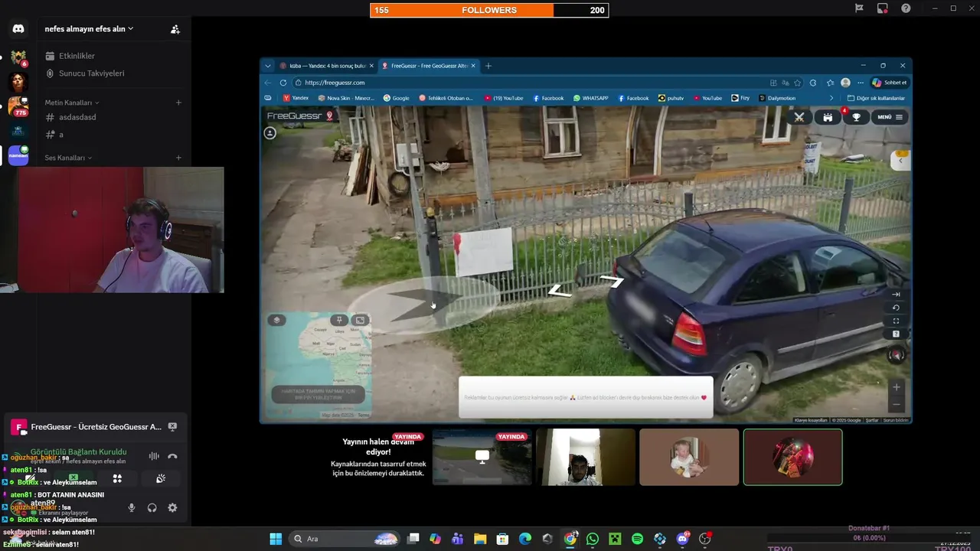Open 'Diğer sık kullanılanlar' folder

point(877,98)
